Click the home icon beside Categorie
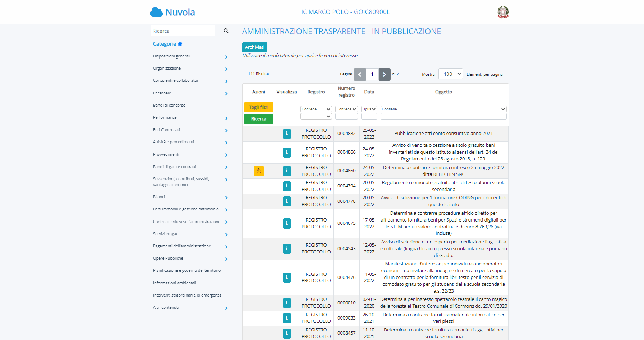Viewport: 644px width, 340px height. click(x=180, y=44)
